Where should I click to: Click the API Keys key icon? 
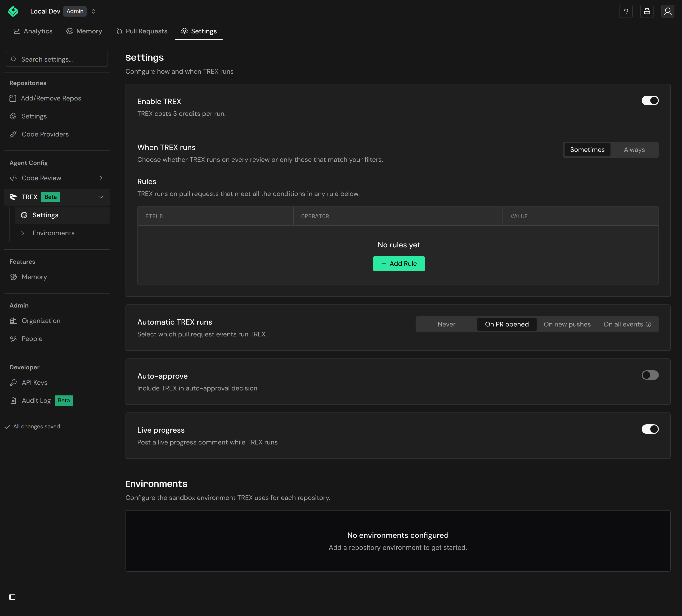click(x=13, y=382)
